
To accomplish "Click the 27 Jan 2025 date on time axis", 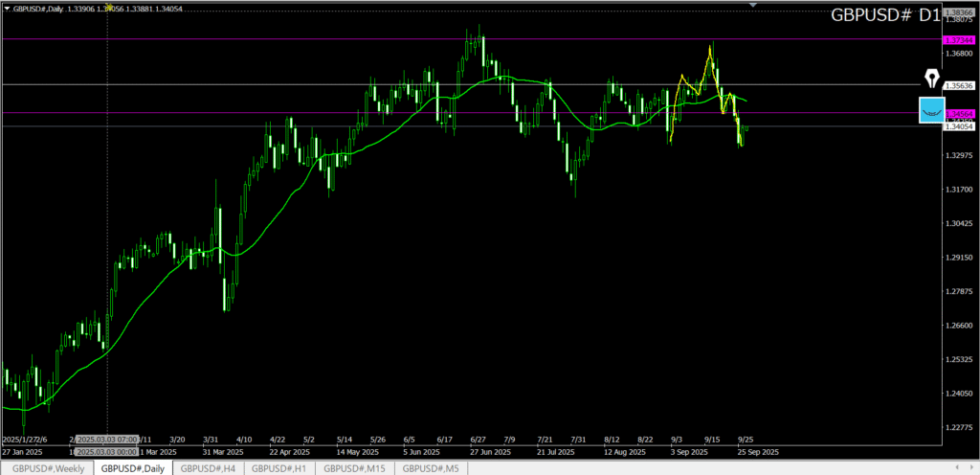I will click(x=22, y=450).
